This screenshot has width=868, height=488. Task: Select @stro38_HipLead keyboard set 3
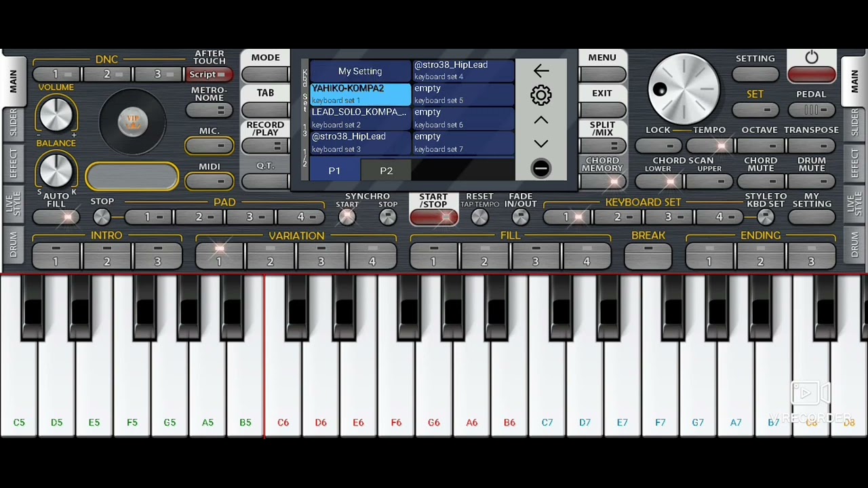[360, 142]
